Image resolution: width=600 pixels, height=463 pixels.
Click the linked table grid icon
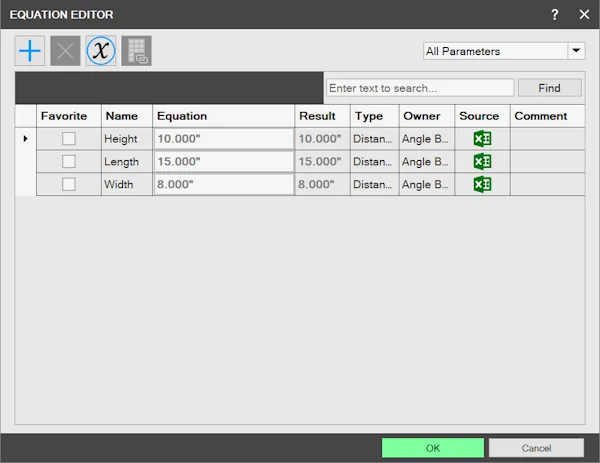tap(137, 51)
